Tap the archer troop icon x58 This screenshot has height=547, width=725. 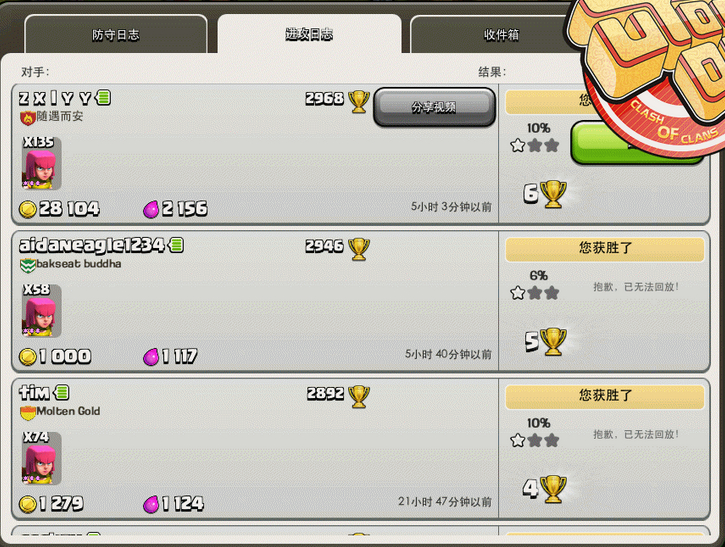point(41,311)
